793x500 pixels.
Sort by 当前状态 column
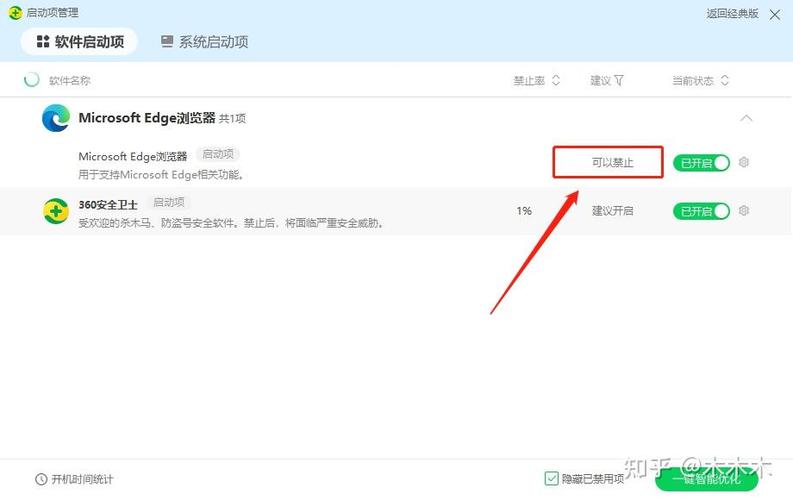[x=700, y=80]
